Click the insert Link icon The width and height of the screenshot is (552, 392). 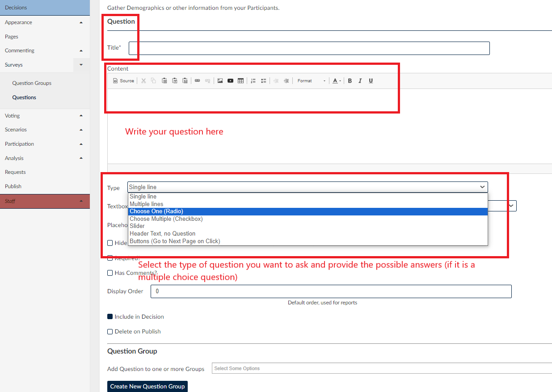[197, 81]
